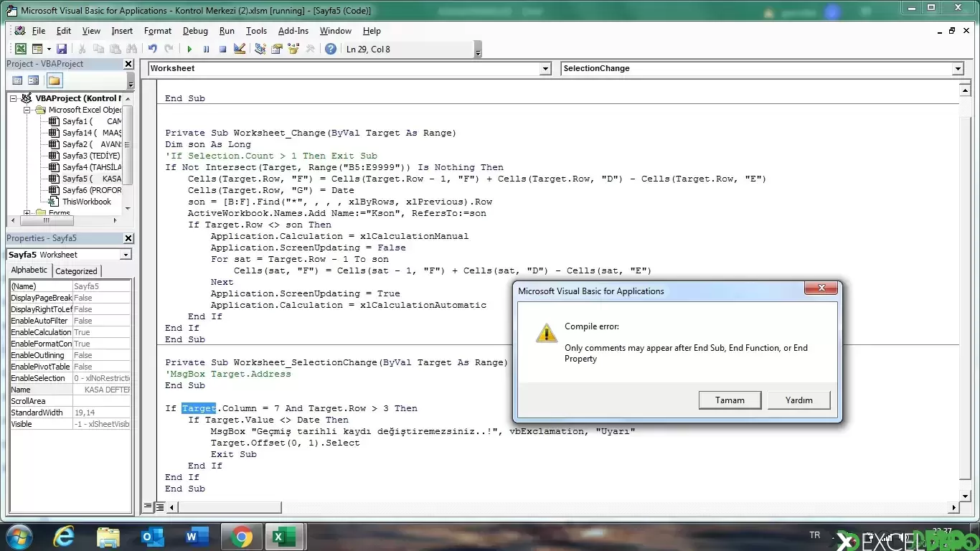Select ThisWorkbook in the project tree
The height and width of the screenshot is (551, 980).
coord(80,202)
